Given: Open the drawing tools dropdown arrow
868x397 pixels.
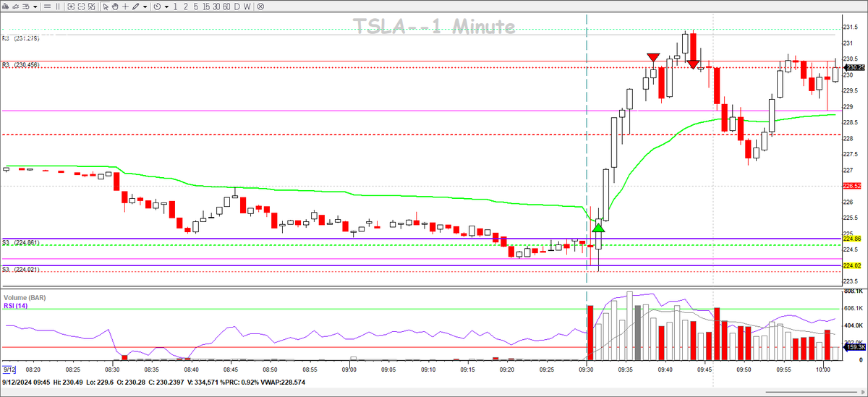Looking at the screenshot, I should point(145,7).
